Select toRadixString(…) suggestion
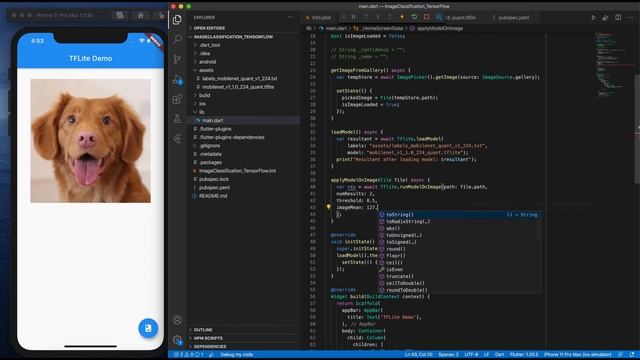The height and width of the screenshot is (360, 640). (459, 222)
